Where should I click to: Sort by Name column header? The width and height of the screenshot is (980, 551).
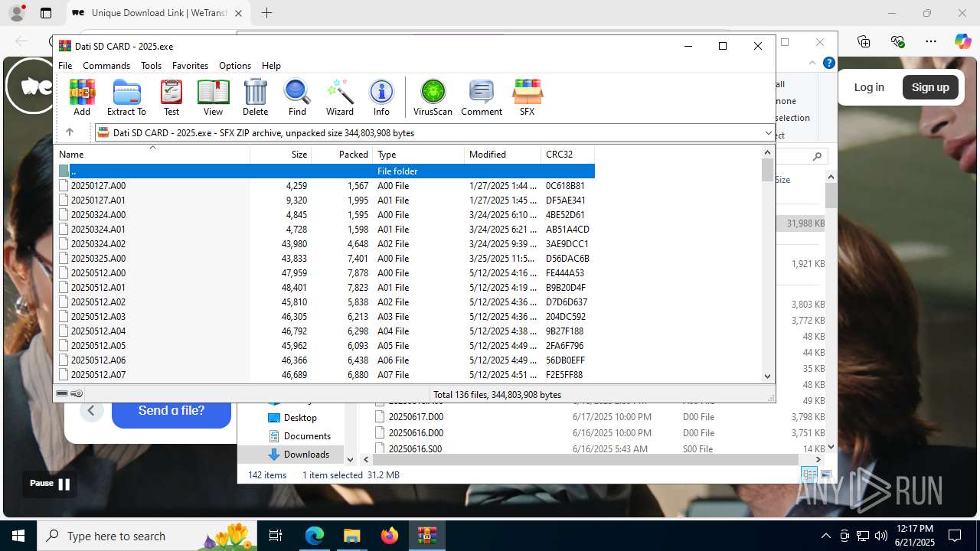[x=152, y=155]
